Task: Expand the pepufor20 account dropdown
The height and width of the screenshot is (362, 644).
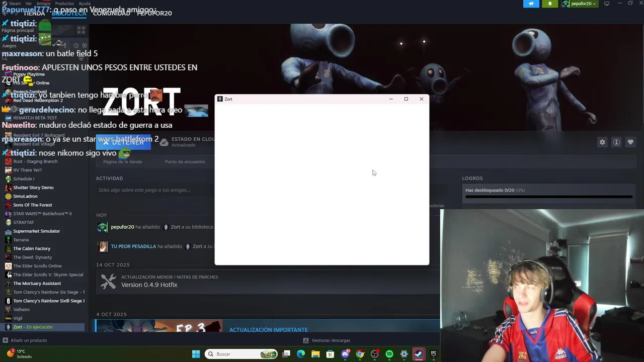Action: click(580, 4)
